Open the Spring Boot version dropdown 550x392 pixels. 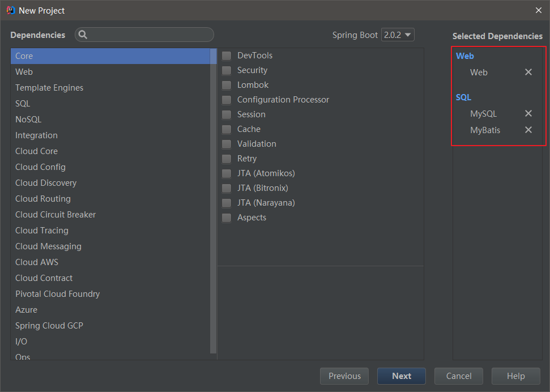click(398, 35)
